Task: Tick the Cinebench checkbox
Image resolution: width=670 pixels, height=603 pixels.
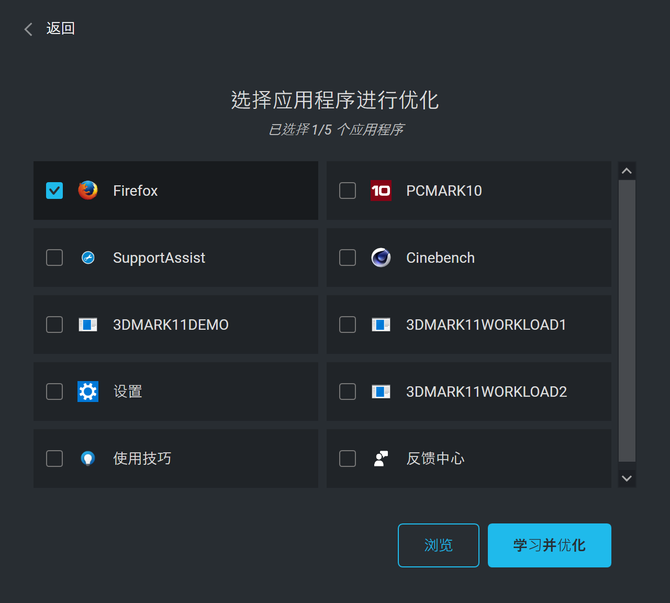Action: tap(347, 257)
